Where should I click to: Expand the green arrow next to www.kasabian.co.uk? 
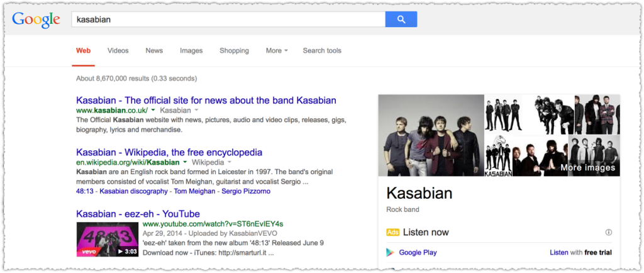pos(153,111)
